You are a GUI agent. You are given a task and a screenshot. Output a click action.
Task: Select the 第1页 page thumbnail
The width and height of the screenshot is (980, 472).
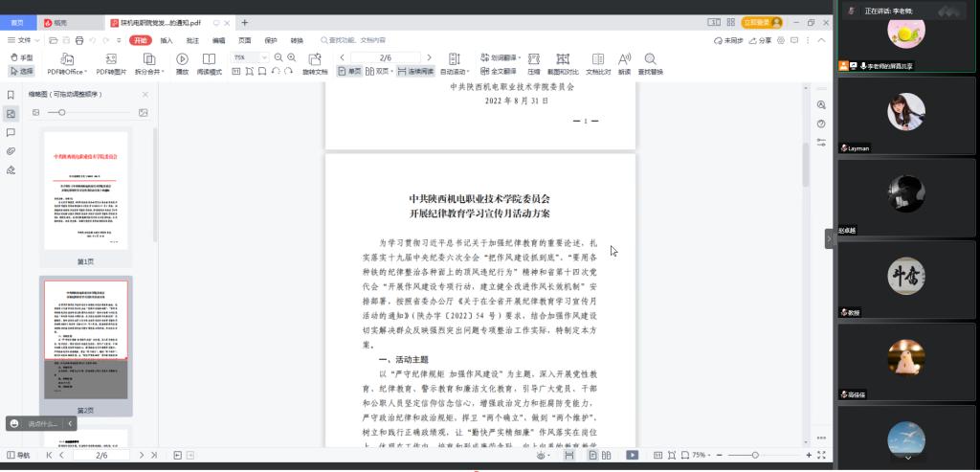tap(85, 191)
